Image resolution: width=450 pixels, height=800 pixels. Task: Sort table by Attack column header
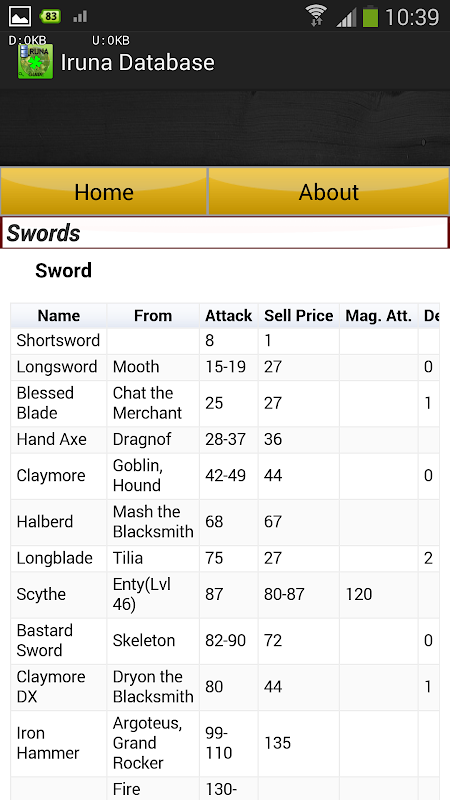pos(229,316)
